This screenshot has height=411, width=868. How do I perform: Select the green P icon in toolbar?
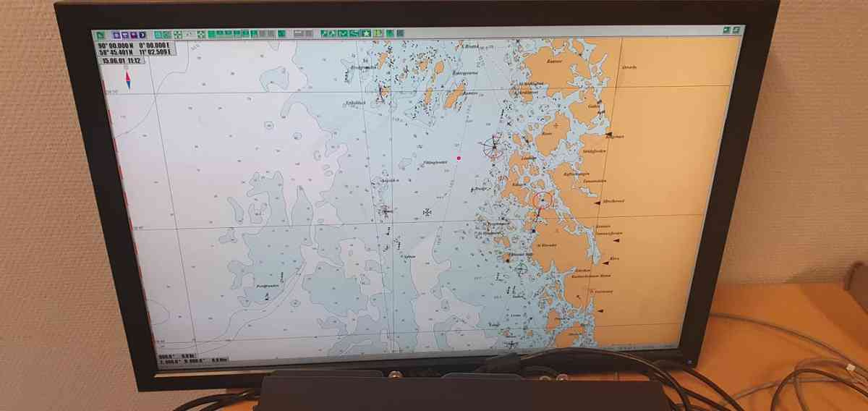tap(378, 33)
